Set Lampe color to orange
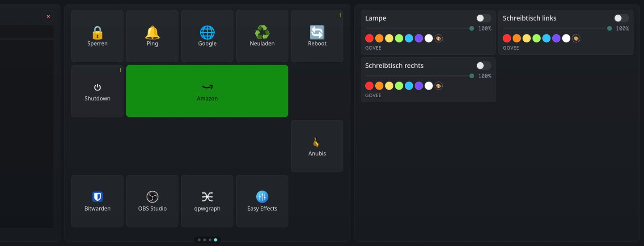 (379, 39)
